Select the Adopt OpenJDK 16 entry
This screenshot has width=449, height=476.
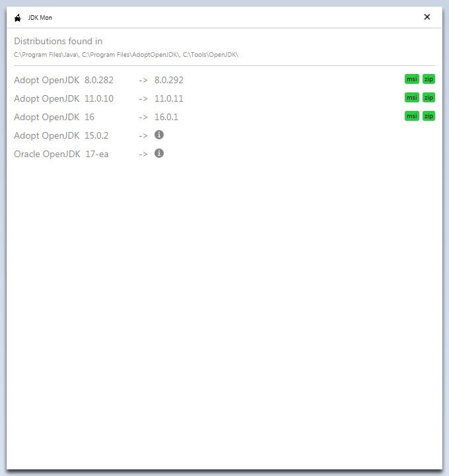click(x=54, y=117)
